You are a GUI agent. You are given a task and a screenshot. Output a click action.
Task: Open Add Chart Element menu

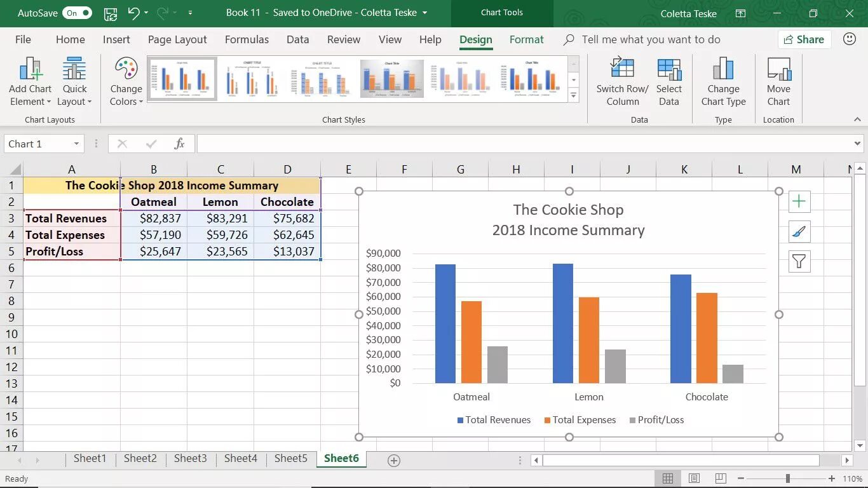(x=30, y=83)
